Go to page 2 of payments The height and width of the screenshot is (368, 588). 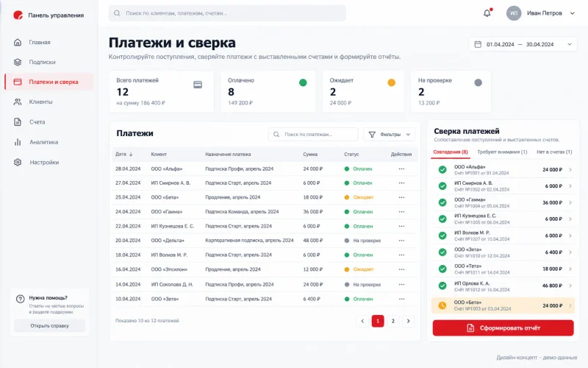(x=393, y=321)
